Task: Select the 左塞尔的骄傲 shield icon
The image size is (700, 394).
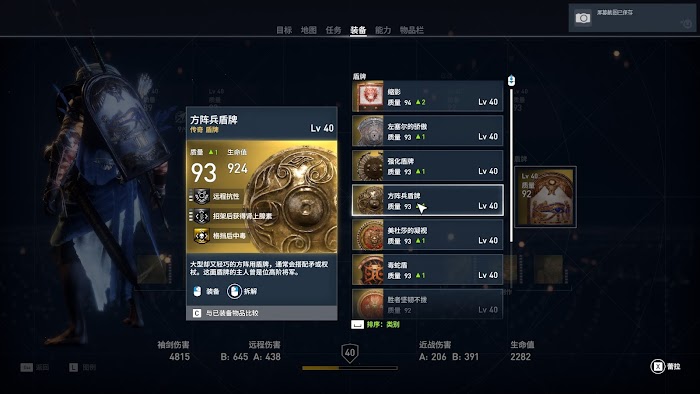Action: (368, 131)
